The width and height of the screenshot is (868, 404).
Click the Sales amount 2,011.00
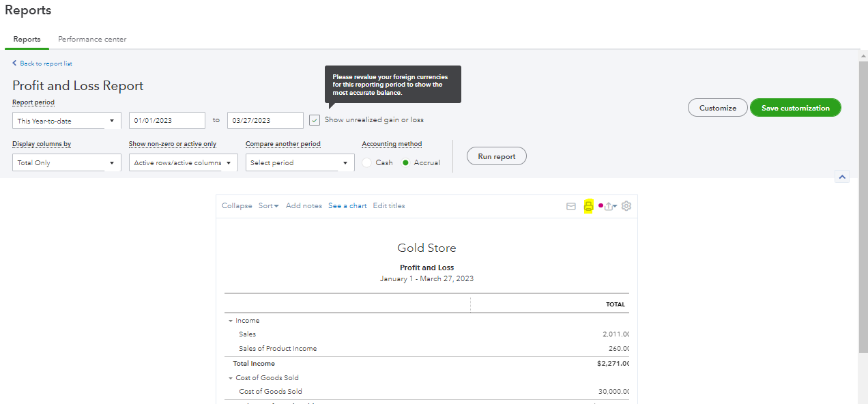tap(616, 334)
